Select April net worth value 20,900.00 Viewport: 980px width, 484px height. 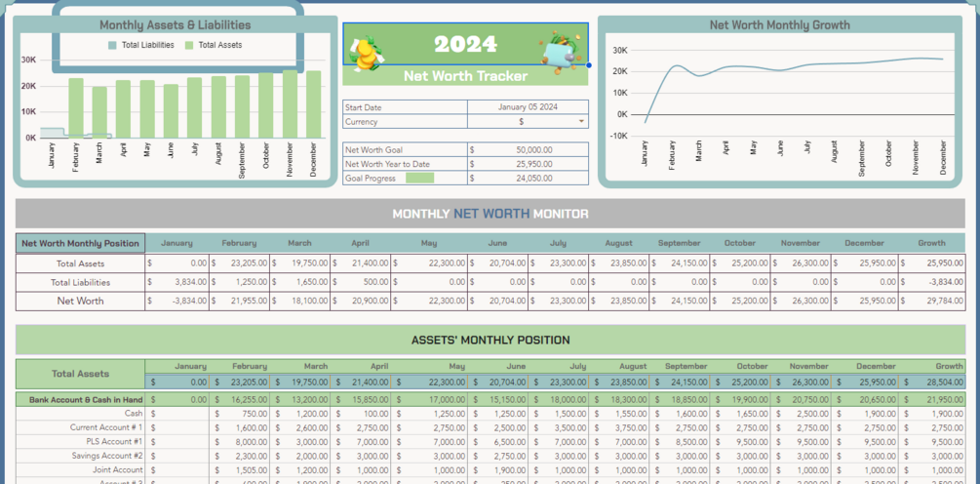(x=361, y=301)
